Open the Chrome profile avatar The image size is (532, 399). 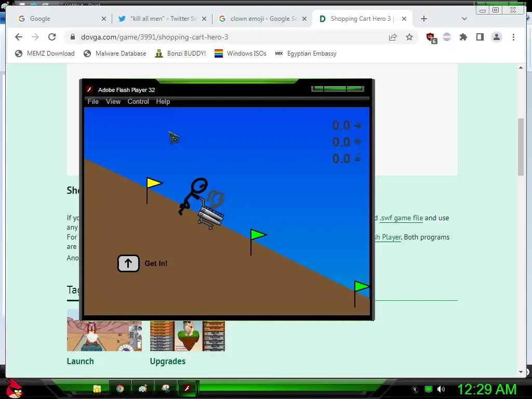496,37
